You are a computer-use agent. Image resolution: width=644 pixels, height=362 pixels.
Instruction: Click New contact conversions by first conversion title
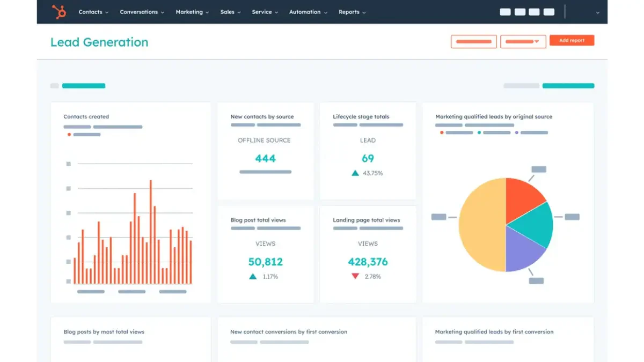pos(289,331)
